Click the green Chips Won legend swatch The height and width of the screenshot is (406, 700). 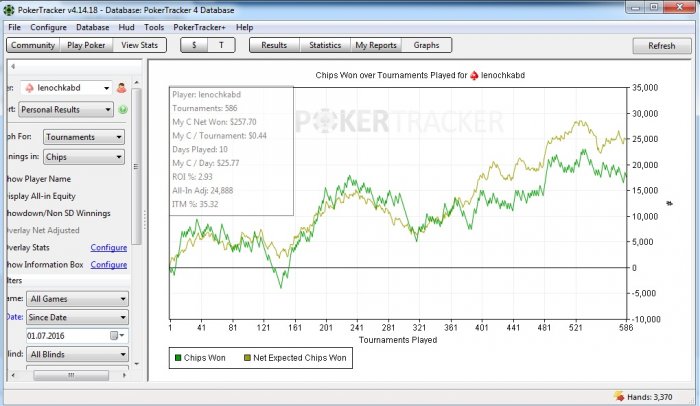pyautogui.click(x=178, y=358)
